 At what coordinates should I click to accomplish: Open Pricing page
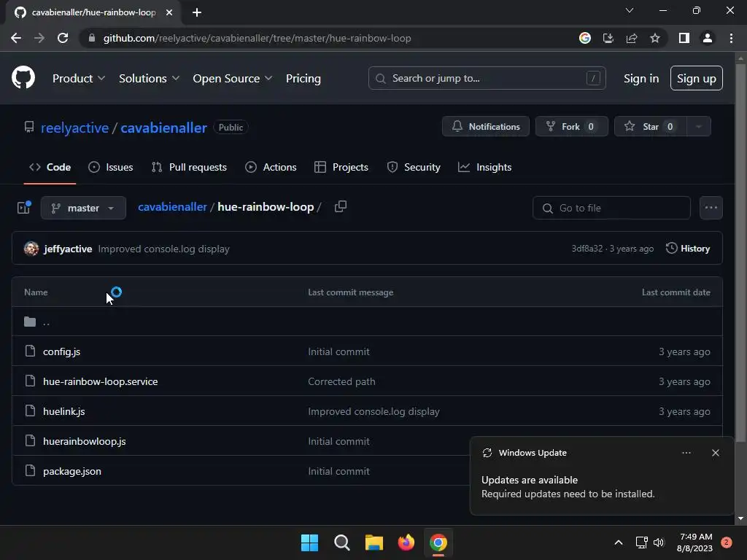[x=303, y=78]
